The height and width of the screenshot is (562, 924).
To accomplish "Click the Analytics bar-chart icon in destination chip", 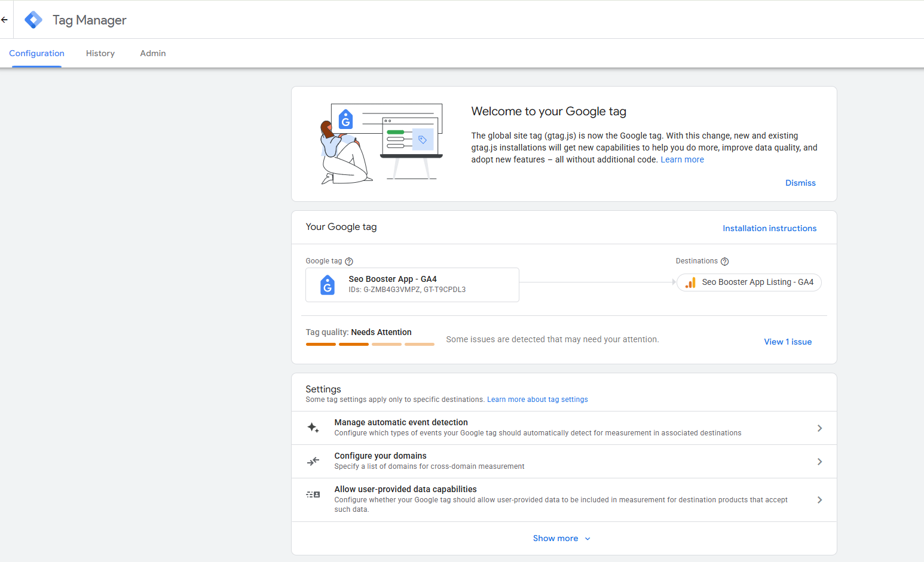I will (x=690, y=282).
